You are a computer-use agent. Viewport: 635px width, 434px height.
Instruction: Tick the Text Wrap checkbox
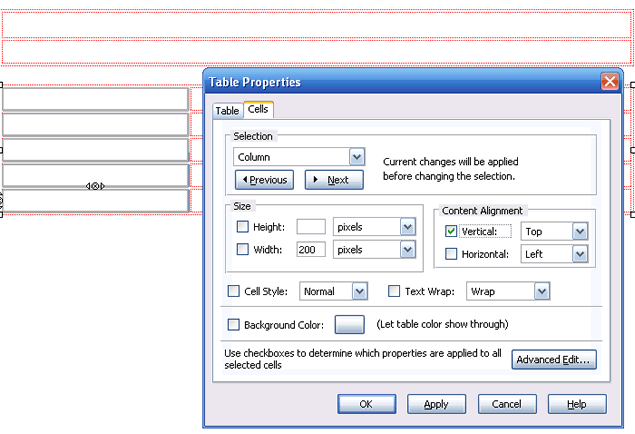pyautogui.click(x=394, y=292)
